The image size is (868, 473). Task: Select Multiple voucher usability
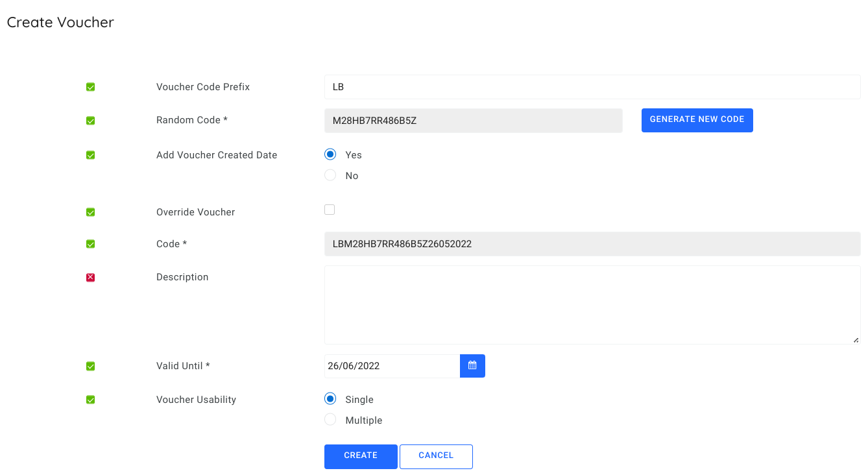tap(330, 419)
